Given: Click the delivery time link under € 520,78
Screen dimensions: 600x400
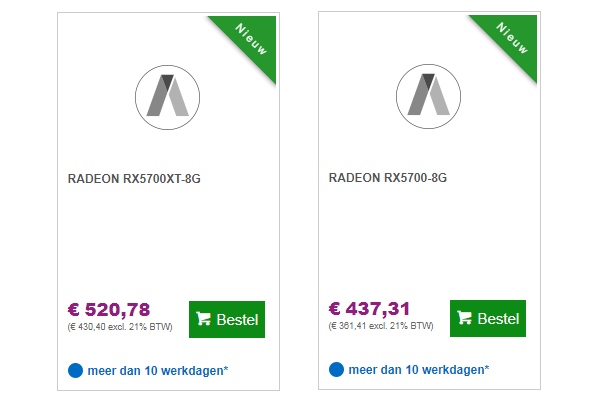Looking at the screenshot, I should coord(158,371).
